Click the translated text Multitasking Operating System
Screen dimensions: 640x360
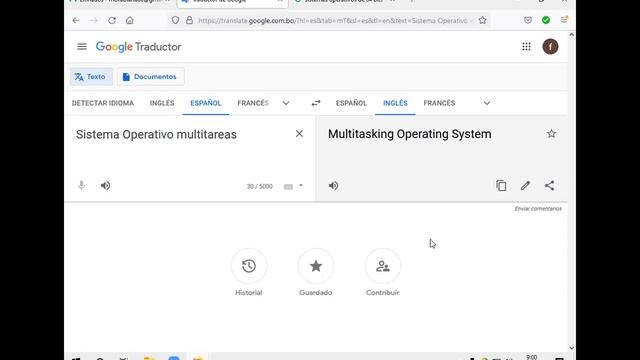click(409, 134)
